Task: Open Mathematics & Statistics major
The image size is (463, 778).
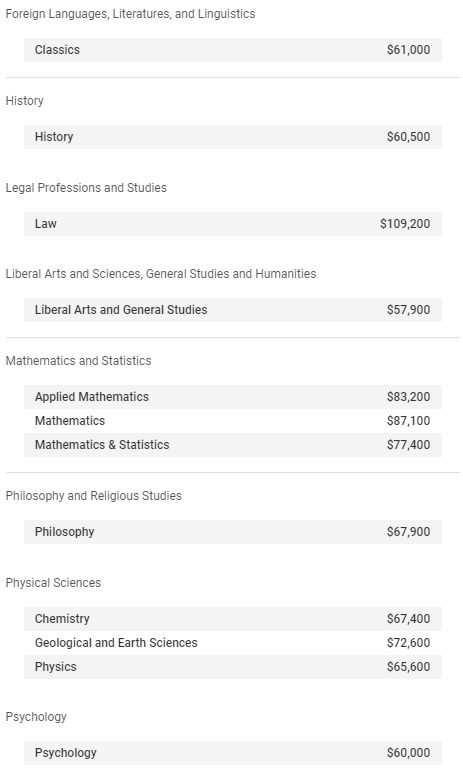Action: pyautogui.click(x=233, y=445)
